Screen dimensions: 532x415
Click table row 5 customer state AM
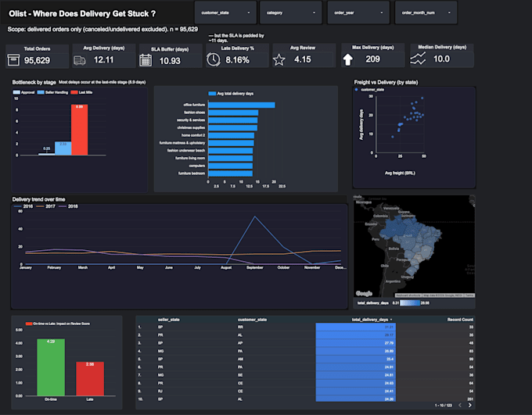click(x=240, y=359)
